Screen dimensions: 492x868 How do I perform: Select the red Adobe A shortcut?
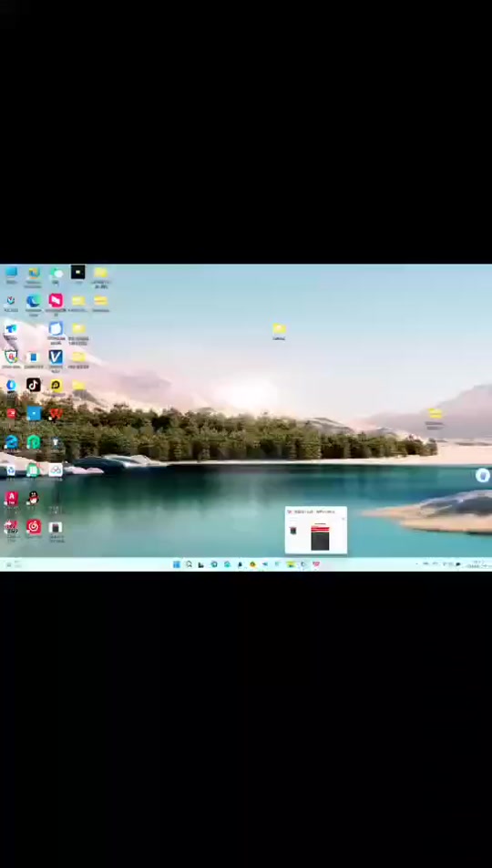(x=11, y=498)
